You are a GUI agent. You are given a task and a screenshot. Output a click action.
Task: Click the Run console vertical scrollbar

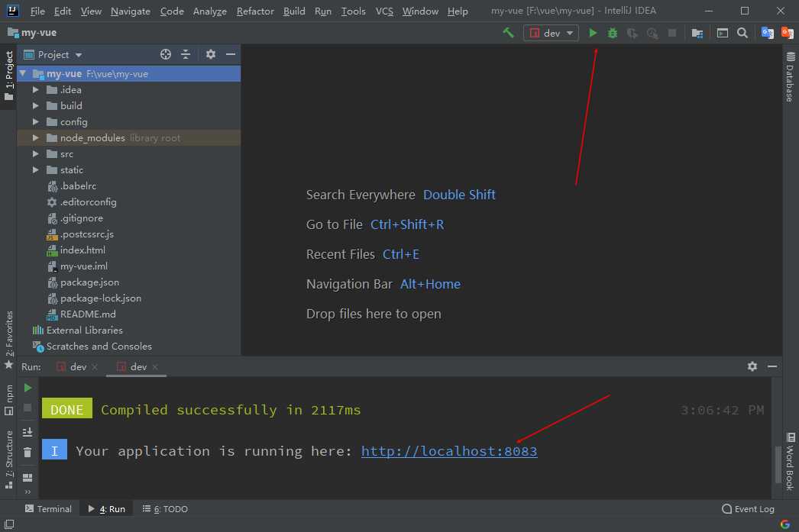[777, 464]
